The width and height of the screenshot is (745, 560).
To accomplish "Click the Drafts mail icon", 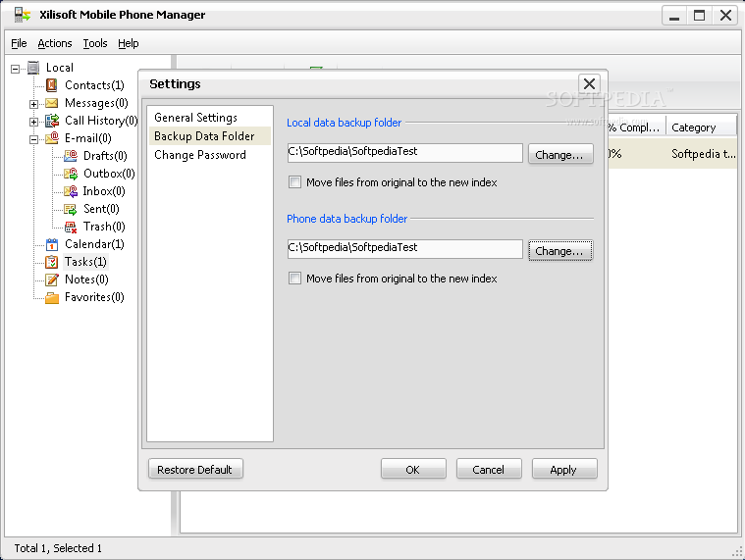I will [x=71, y=156].
